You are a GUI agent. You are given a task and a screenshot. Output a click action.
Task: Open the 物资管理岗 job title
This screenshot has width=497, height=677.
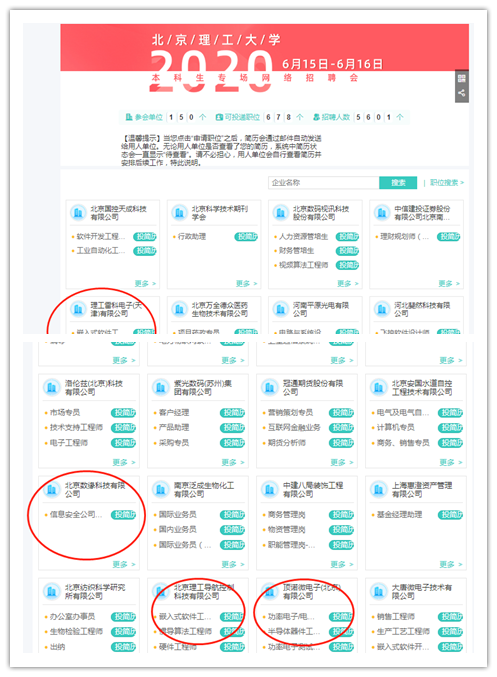pyautogui.click(x=287, y=529)
